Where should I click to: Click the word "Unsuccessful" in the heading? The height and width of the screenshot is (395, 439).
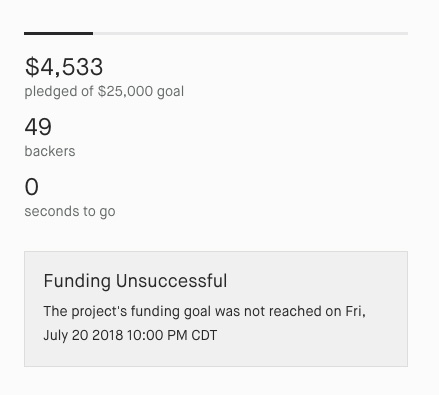tap(171, 281)
